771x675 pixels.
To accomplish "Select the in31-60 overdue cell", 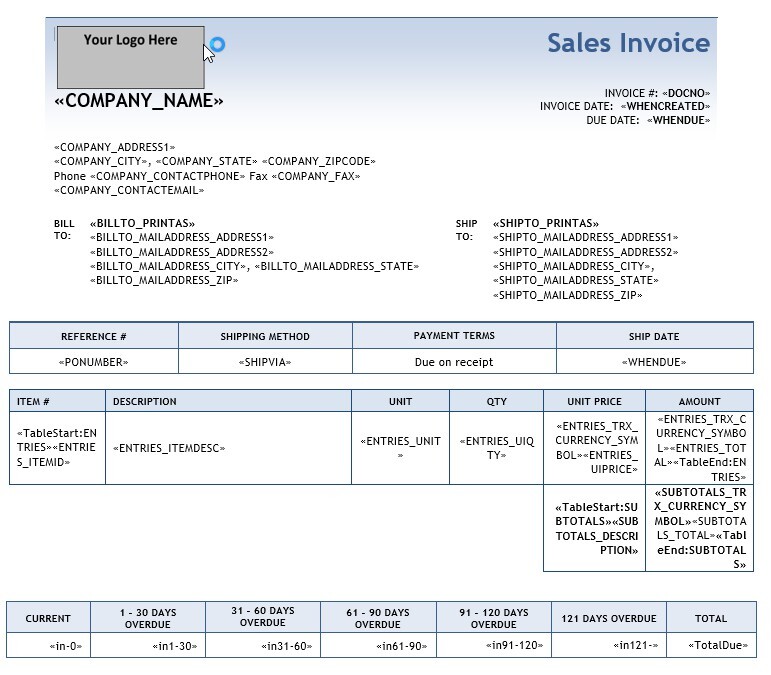I will [290, 646].
